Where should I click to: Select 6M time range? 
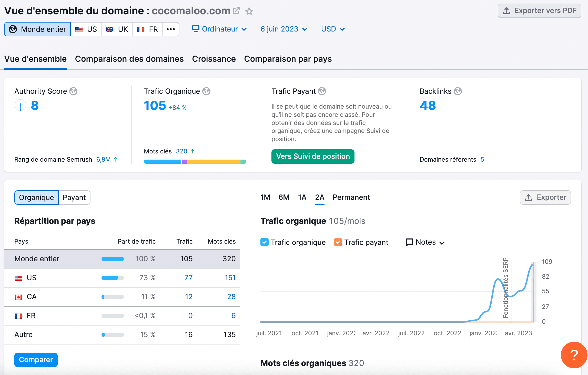tap(284, 197)
